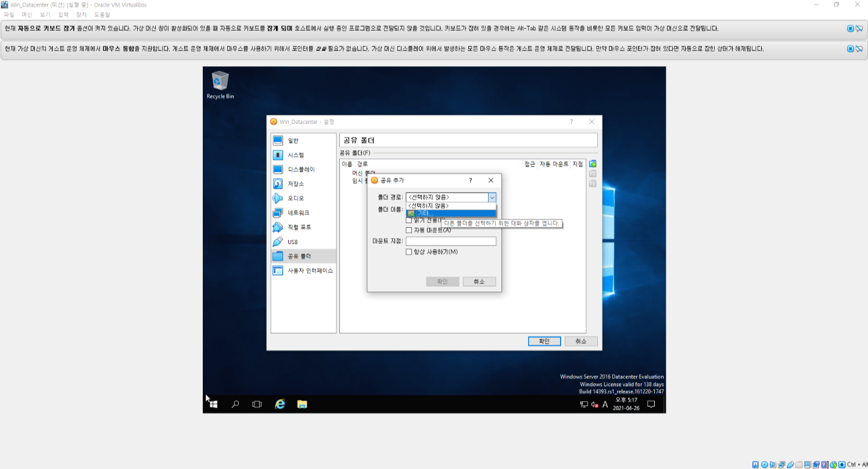
Task: Select the 공유 폴더 settings category
Action: pyautogui.click(x=303, y=256)
